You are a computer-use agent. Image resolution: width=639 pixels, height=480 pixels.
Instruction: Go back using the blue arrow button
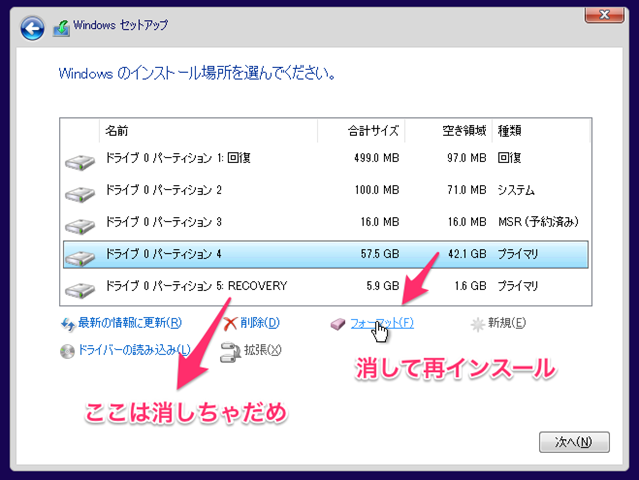point(32,29)
